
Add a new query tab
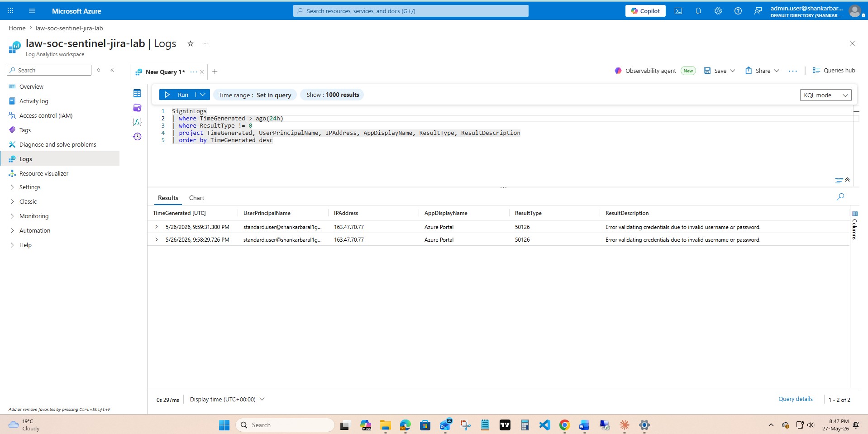pyautogui.click(x=215, y=72)
